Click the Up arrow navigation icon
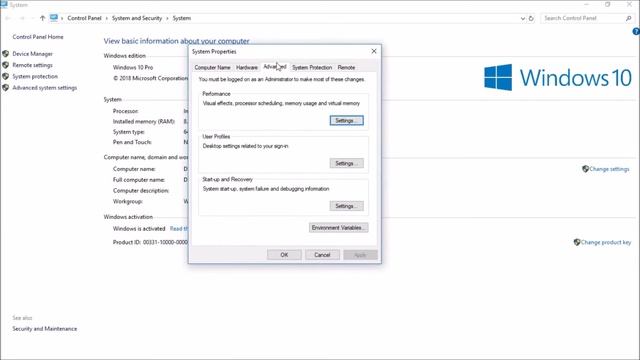 [42, 18]
